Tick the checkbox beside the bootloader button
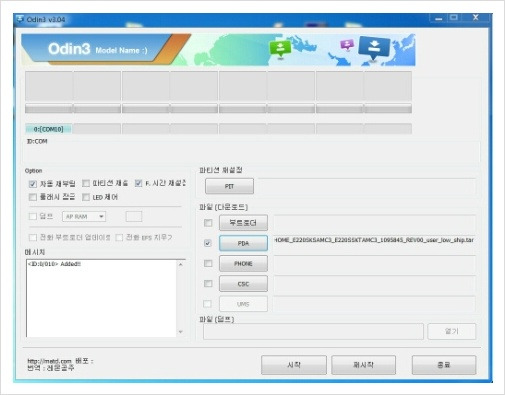The width and height of the screenshot is (505, 395). coord(208,223)
